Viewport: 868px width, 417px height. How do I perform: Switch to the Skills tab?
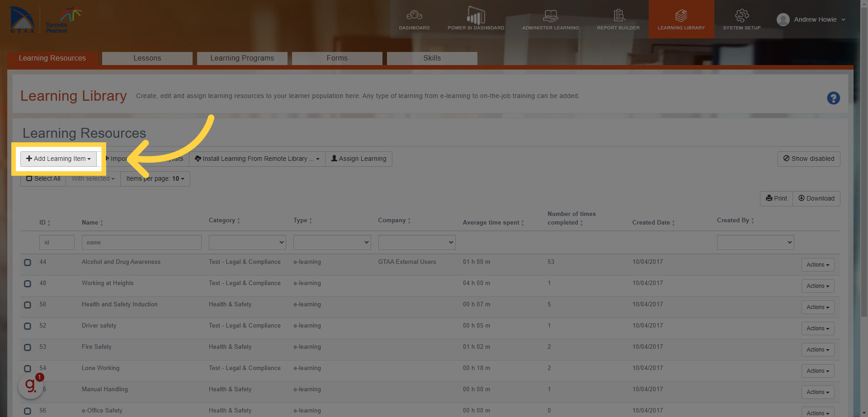click(x=432, y=58)
